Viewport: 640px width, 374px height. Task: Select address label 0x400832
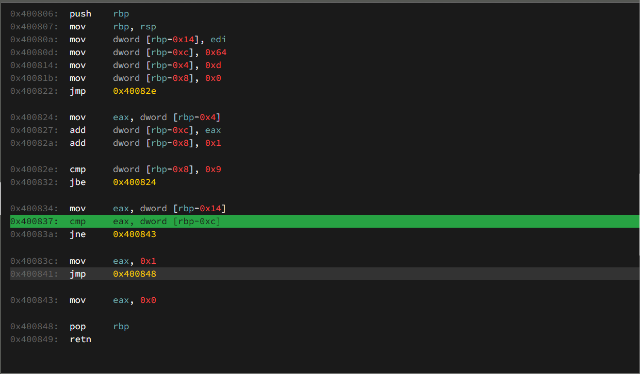pyautogui.click(x=34, y=182)
